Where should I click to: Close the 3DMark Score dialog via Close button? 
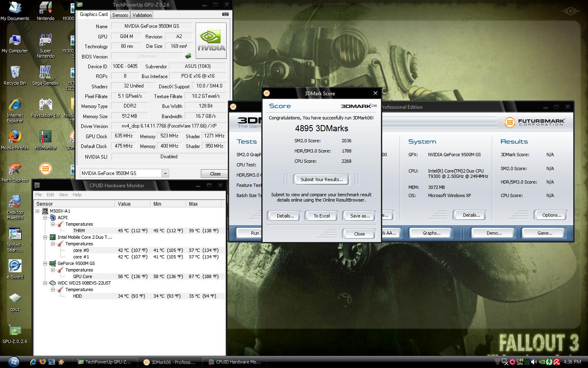[359, 234]
